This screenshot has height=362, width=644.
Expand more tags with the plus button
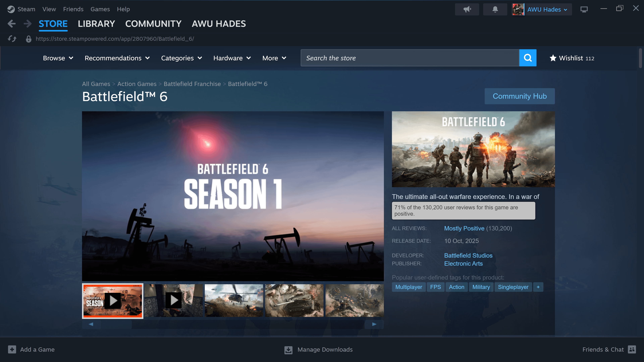tap(538, 287)
